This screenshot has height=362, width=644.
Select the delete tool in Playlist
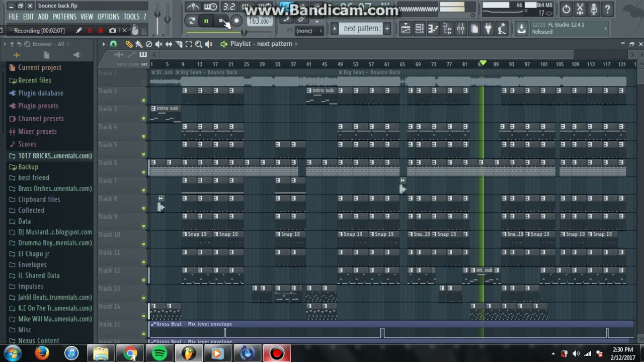point(149,44)
